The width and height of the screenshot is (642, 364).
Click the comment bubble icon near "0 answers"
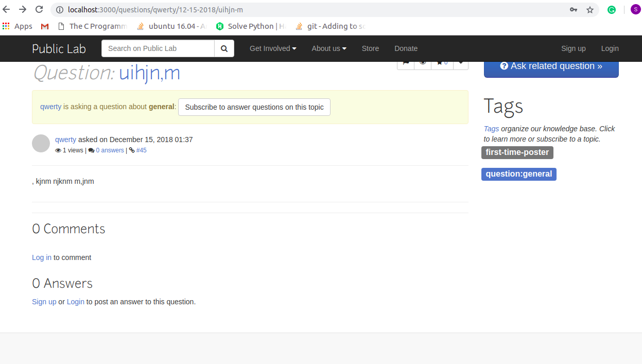(x=91, y=150)
